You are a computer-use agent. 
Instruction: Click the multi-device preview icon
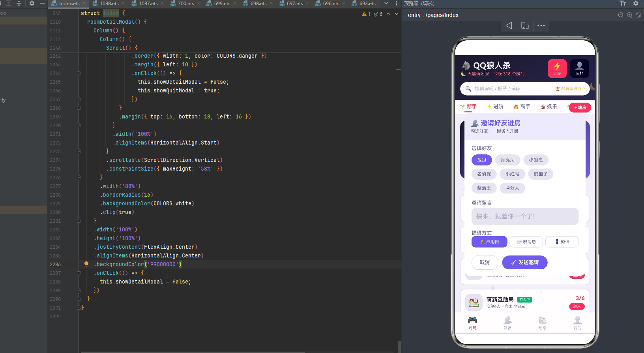pyautogui.click(x=525, y=26)
